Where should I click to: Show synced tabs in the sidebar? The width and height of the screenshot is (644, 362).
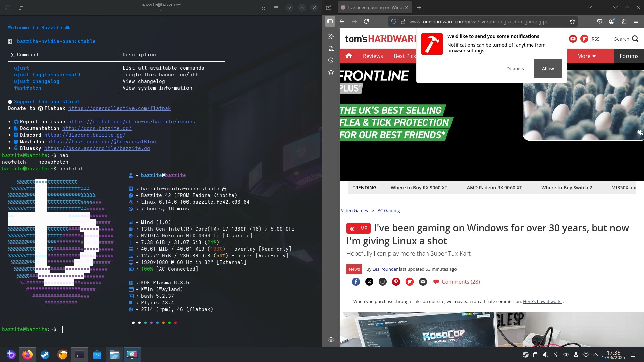(331, 48)
